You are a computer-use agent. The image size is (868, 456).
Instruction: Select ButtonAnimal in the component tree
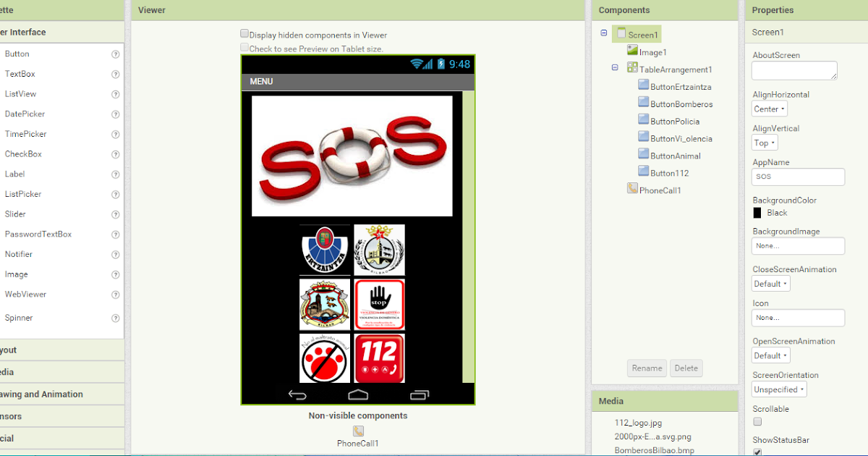644,155
